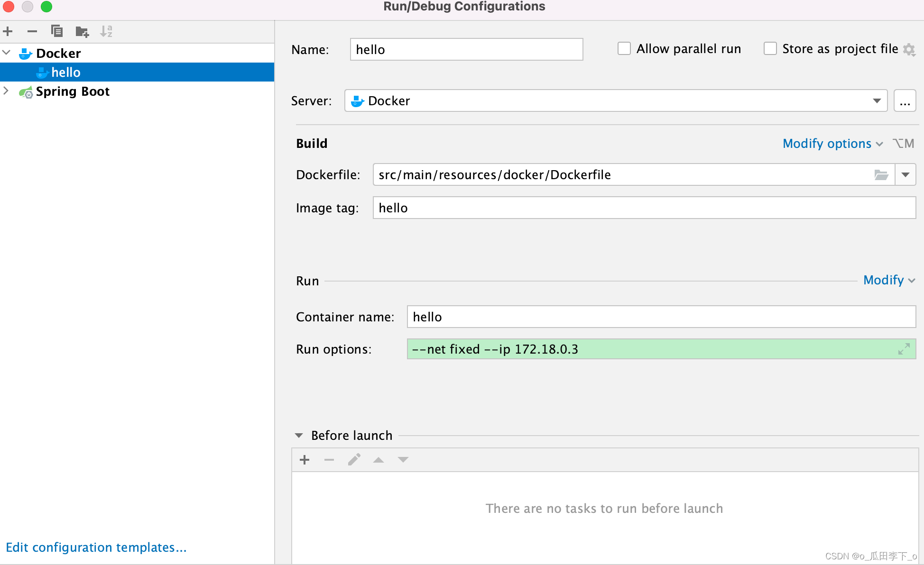Open the Server dropdown list
The width and height of the screenshot is (924, 565).
point(877,101)
